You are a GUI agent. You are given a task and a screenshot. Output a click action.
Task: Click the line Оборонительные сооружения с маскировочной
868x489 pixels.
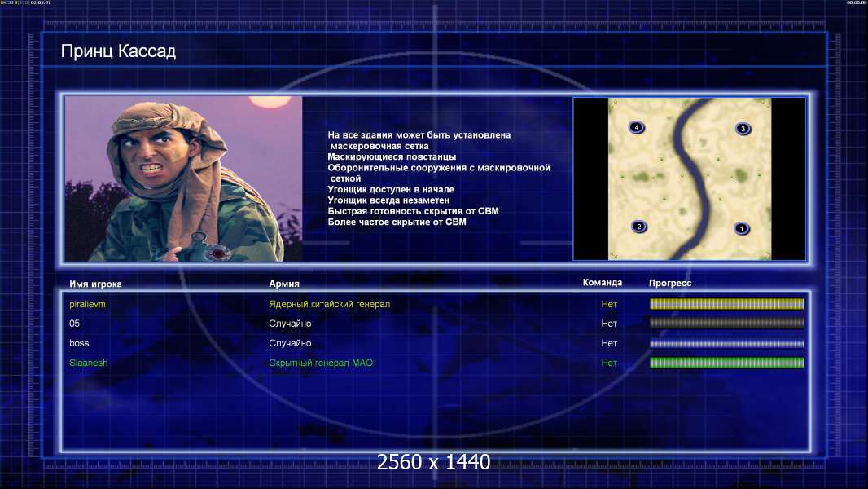[439, 168]
